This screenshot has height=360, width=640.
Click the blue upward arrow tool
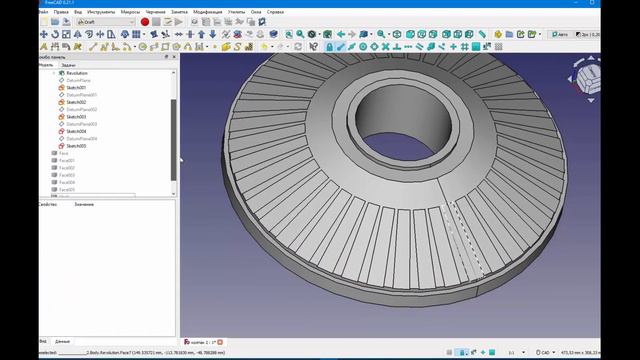201,34
